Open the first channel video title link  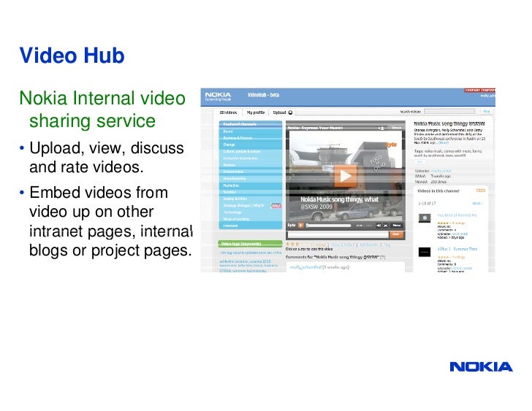pyautogui.click(x=457, y=215)
